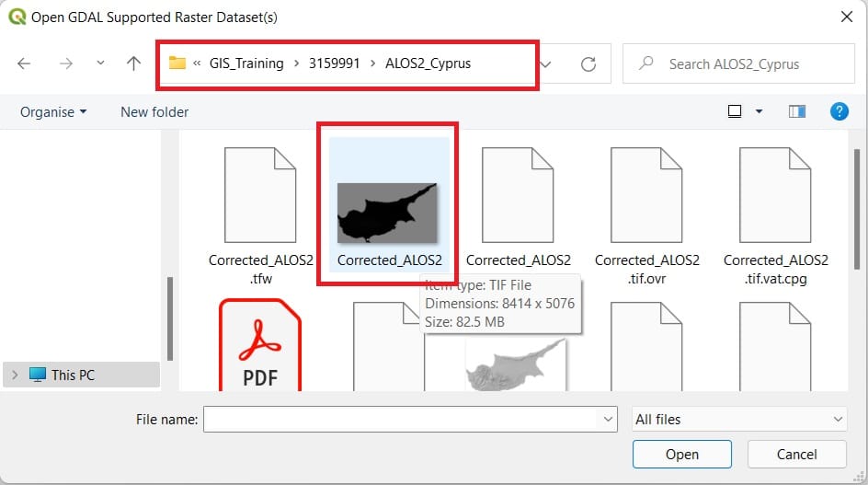
Task: Select the Corrected_ALOS2.tif.vat.cpg file
Action: pyautogui.click(x=775, y=215)
